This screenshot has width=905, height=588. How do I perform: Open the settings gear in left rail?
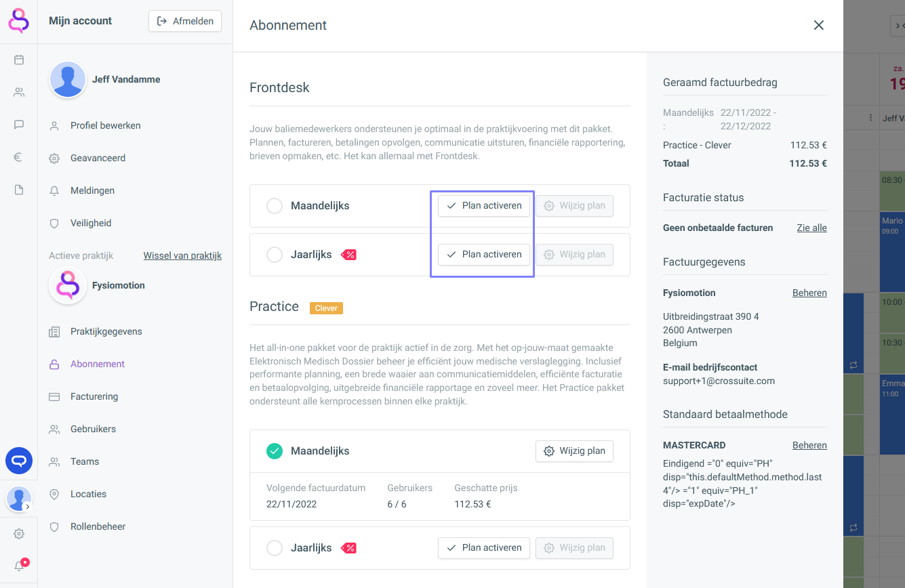coord(19,534)
